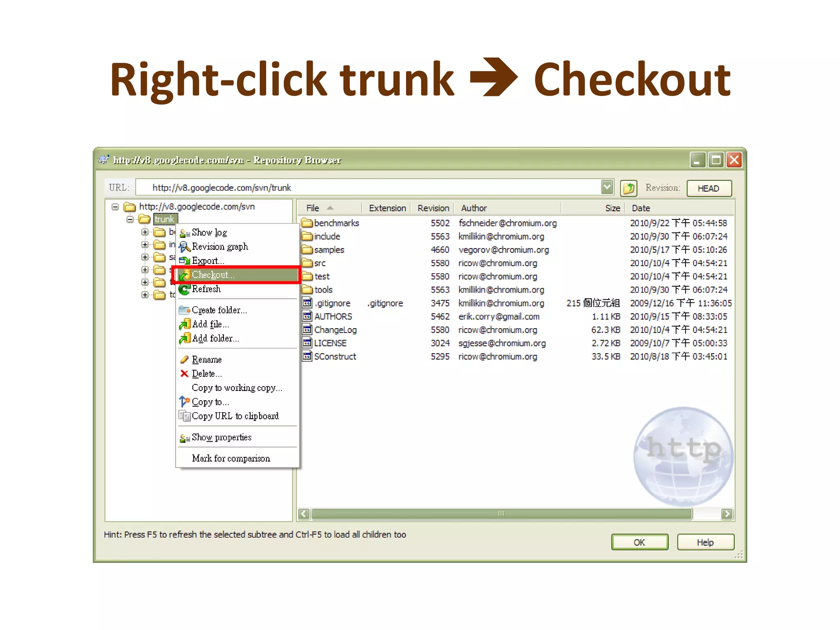Click the scrollbar right arrow

[727, 514]
